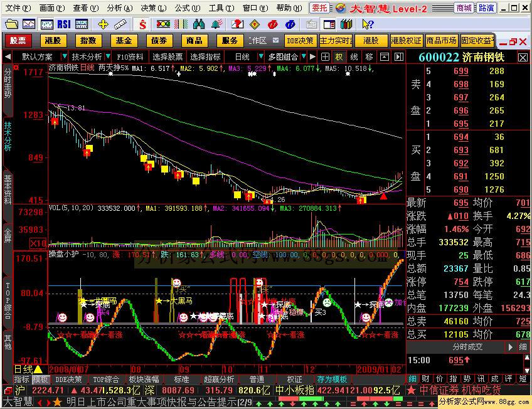
Task: Click the help cursor question mark icon
Action: point(368,24)
